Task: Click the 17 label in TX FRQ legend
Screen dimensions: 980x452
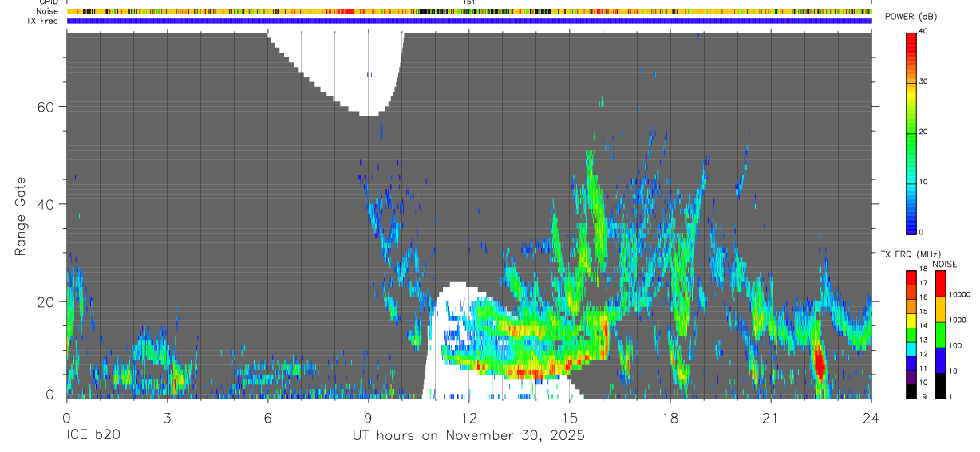Action: coord(924,283)
